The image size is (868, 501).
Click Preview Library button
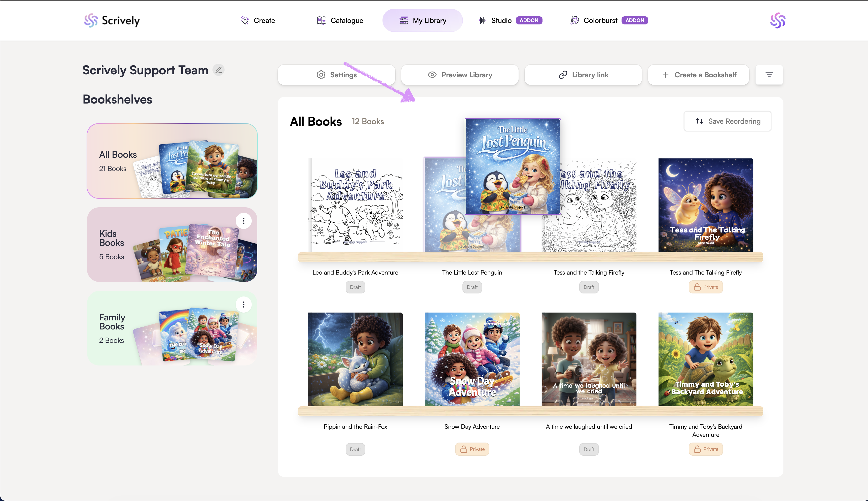460,75
